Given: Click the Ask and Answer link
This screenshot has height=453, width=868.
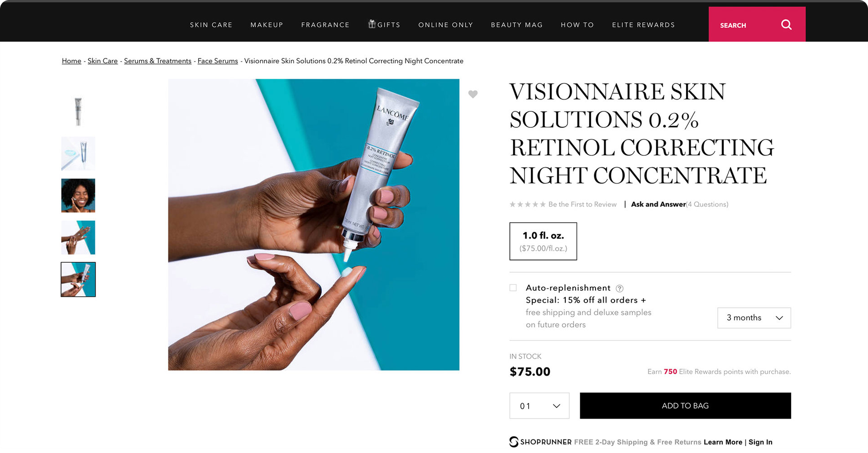Looking at the screenshot, I should point(658,204).
